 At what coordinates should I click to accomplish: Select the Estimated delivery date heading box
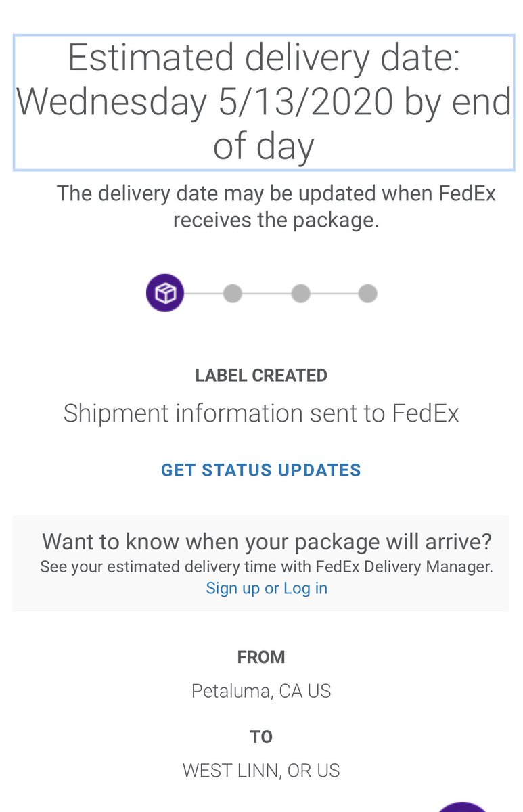point(264,102)
